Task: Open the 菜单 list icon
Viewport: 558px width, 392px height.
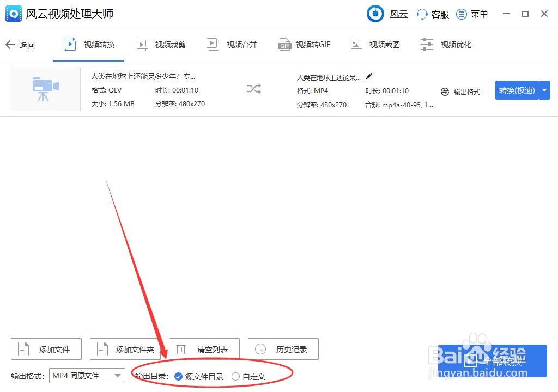Action: (461, 14)
